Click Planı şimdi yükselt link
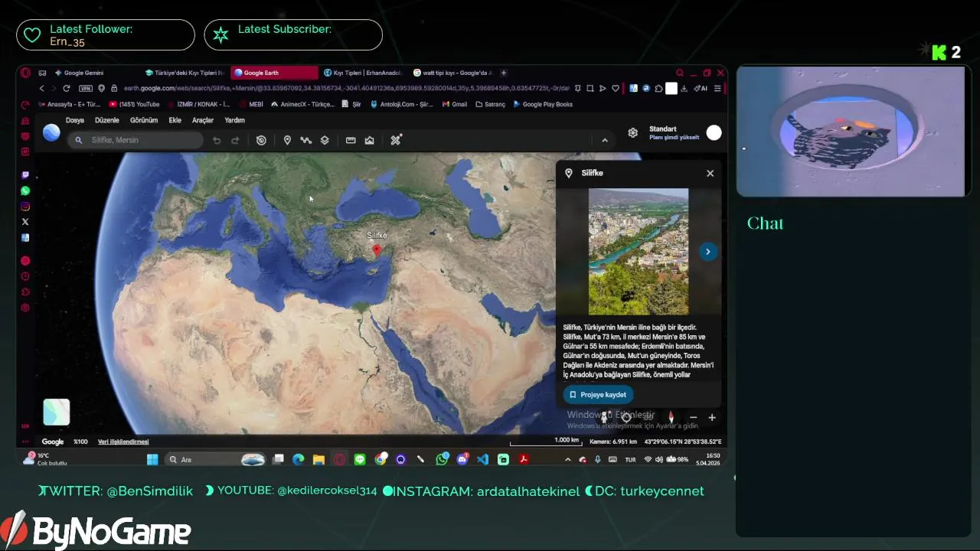This screenshot has width=980, height=551. pos(674,138)
